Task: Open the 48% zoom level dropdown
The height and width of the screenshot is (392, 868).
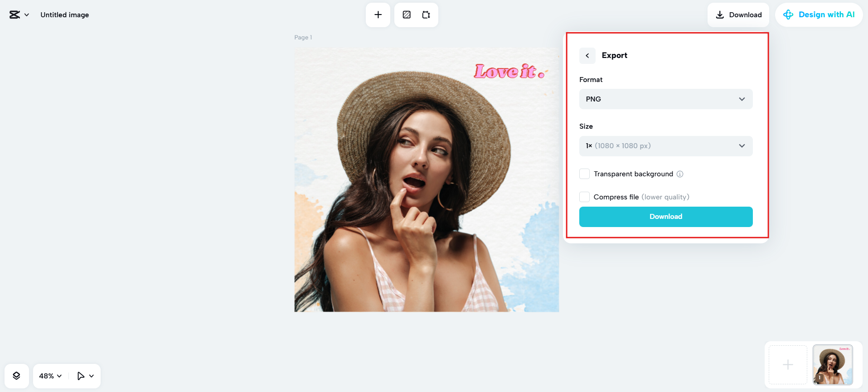Action: point(50,376)
